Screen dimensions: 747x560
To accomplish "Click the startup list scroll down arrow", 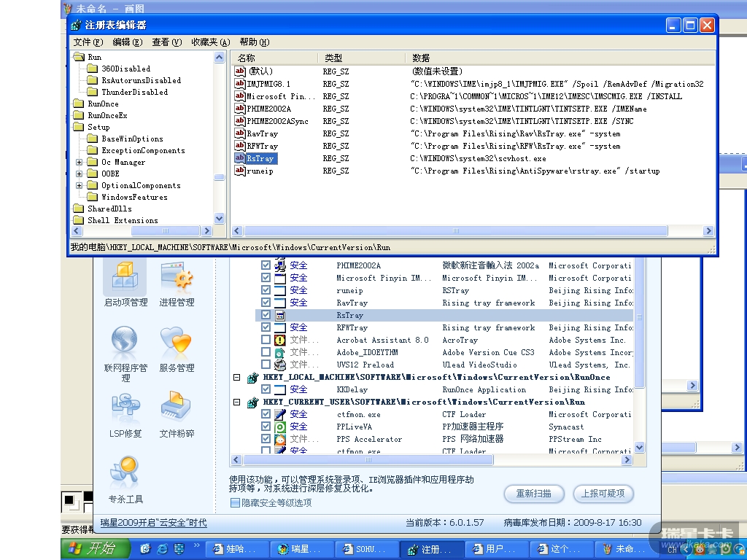I will pos(639,447).
